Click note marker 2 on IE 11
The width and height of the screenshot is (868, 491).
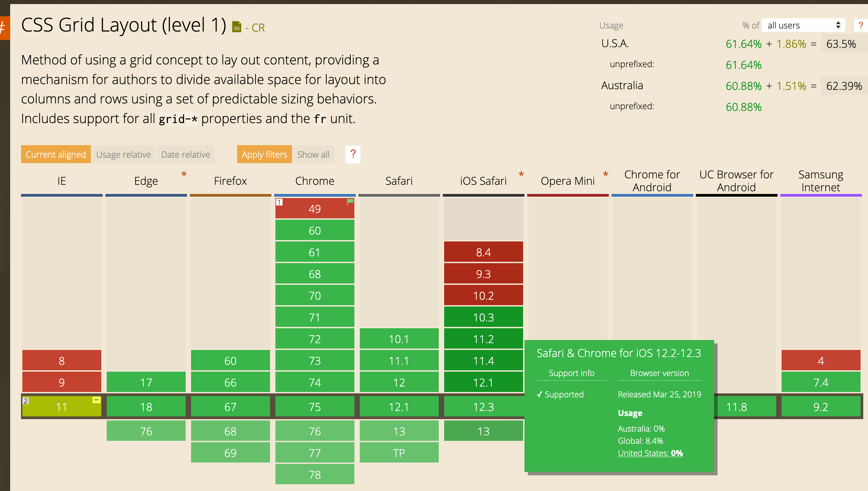[26, 400]
